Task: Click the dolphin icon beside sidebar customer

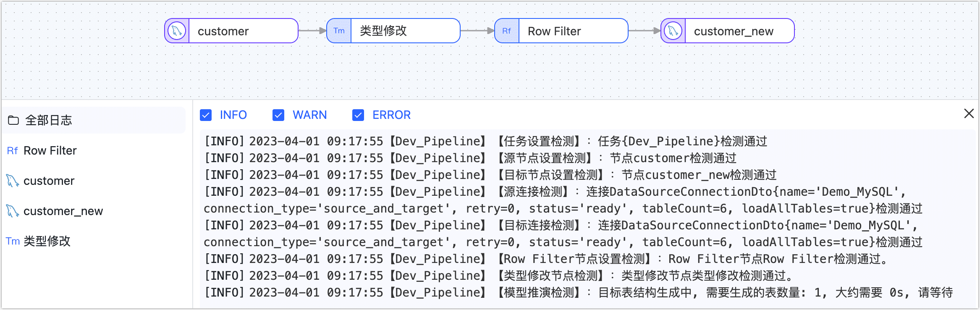Action: 13,181
